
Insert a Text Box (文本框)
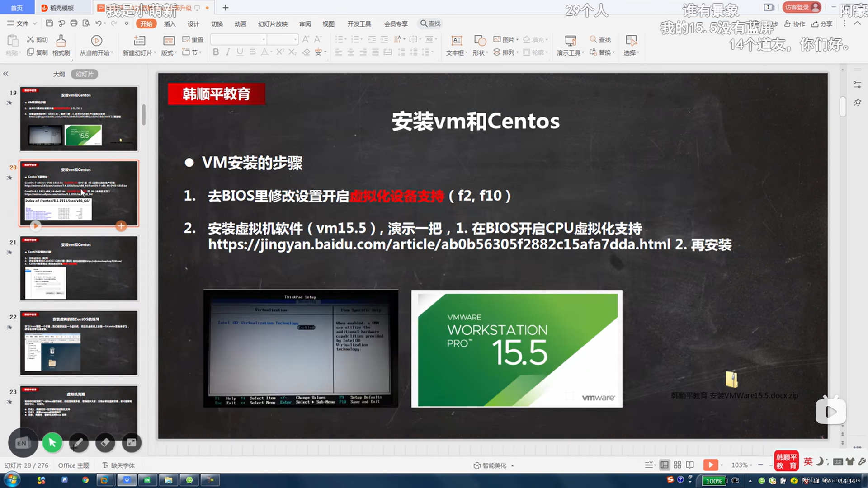click(x=457, y=45)
